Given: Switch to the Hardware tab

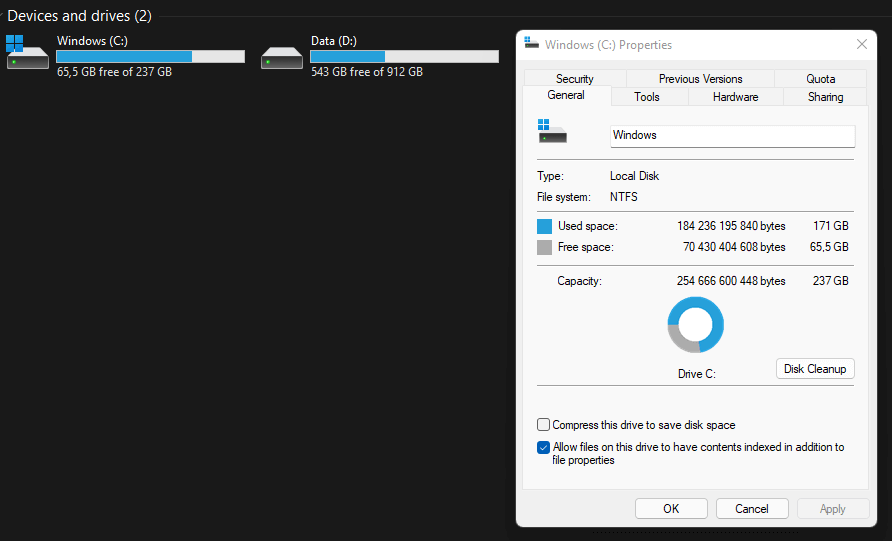Looking at the screenshot, I should [x=736, y=97].
